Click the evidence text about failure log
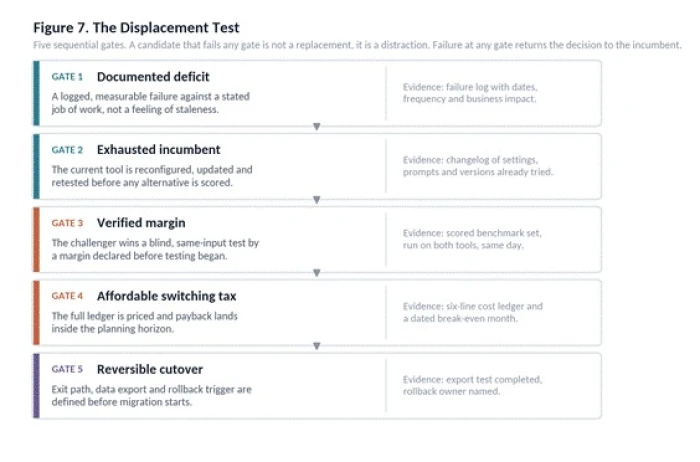Image resolution: width=700 pixels, height=462 pixels. [x=470, y=93]
